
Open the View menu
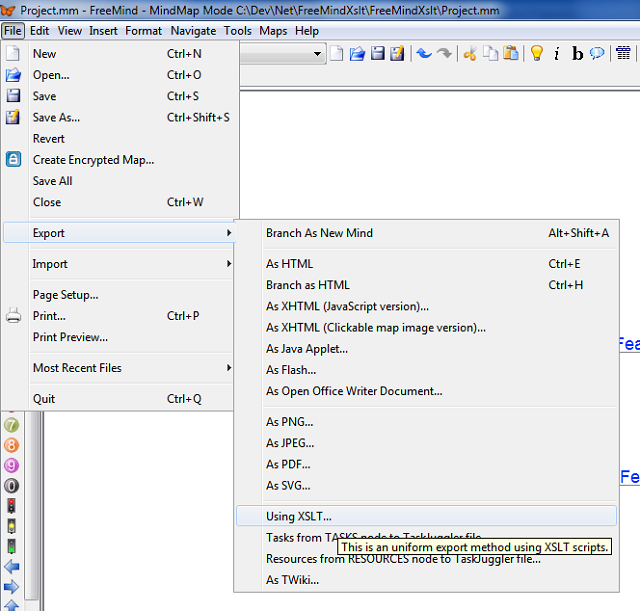[69, 31]
